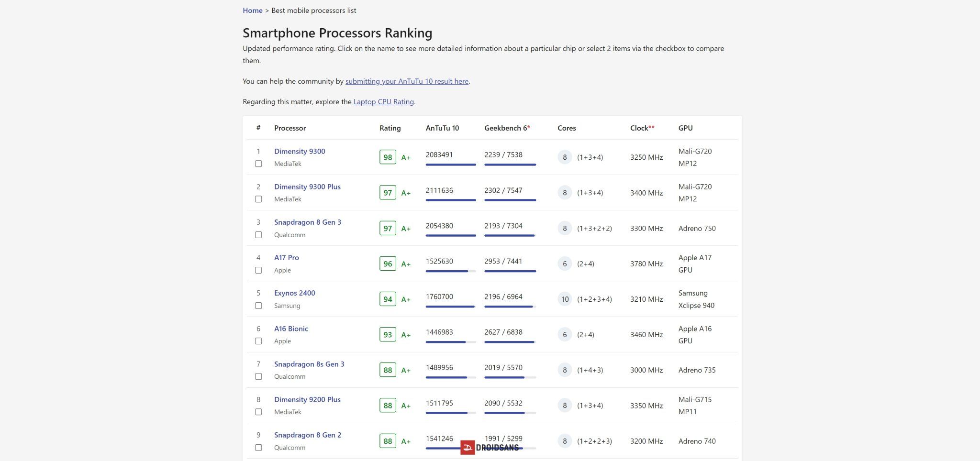Select the Dimensity 9300 Plus checkbox
This screenshot has height=461, width=980.
point(258,199)
